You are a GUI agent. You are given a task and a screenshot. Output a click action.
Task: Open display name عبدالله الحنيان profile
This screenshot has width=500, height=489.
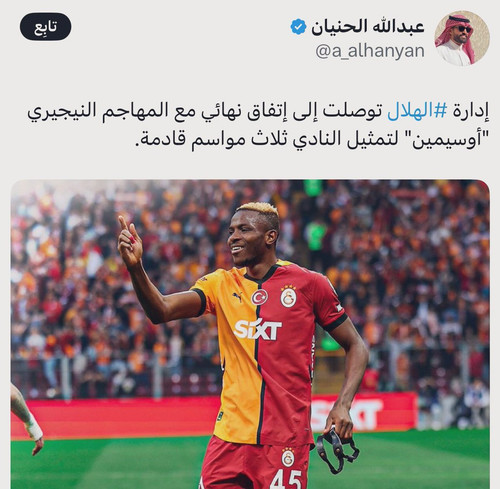point(368,27)
